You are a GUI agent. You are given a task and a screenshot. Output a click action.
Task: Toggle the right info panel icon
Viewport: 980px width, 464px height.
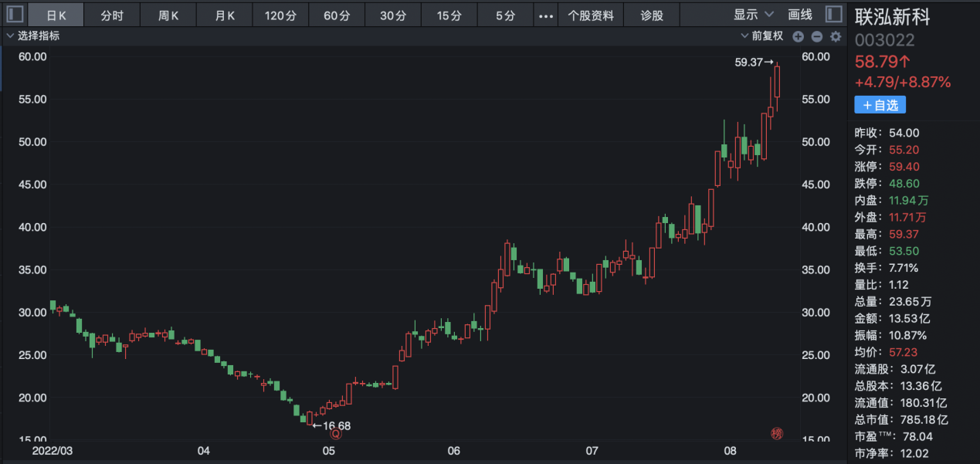point(834,15)
